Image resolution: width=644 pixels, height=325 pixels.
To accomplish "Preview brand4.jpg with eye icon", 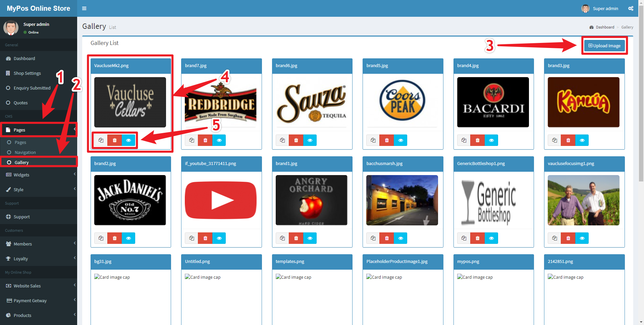I will pyautogui.click(x=491, y=140).
